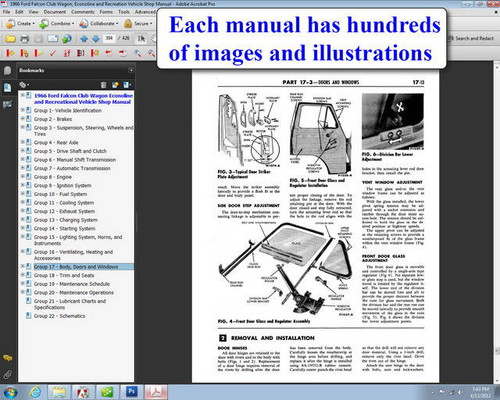Open the Signatures panel icon in the sidebar
Image resolution: width=500 pixels, height=400 pixels.
pos(7,104)
